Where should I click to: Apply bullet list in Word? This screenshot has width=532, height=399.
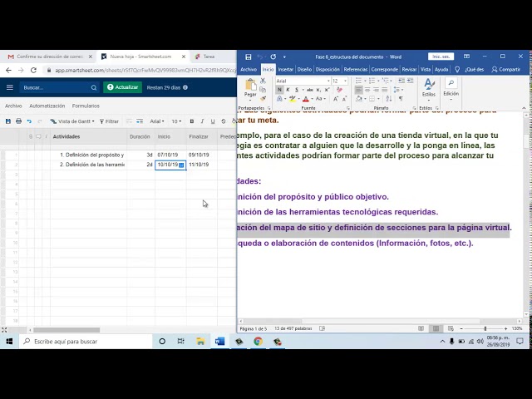click(x=358, y=81)
